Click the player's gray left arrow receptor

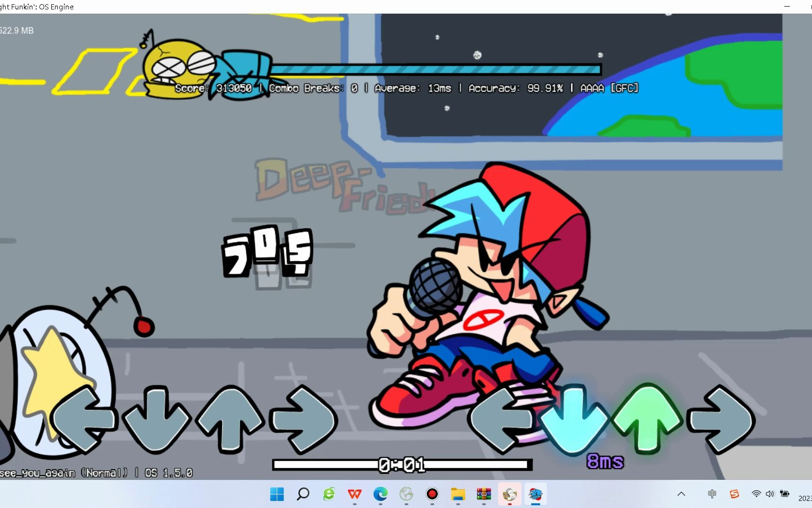502,419
